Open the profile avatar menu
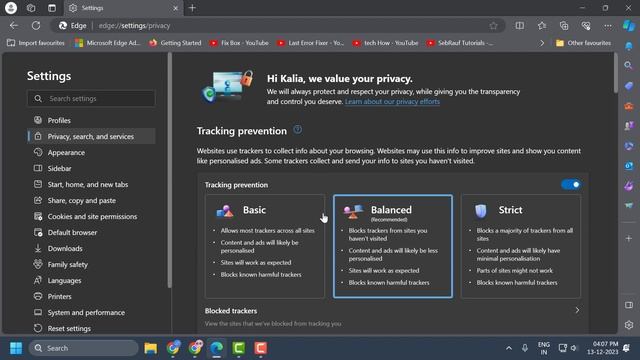Image resolution: width=640 pixels, height=360 pixels. [x=11, y=8]
